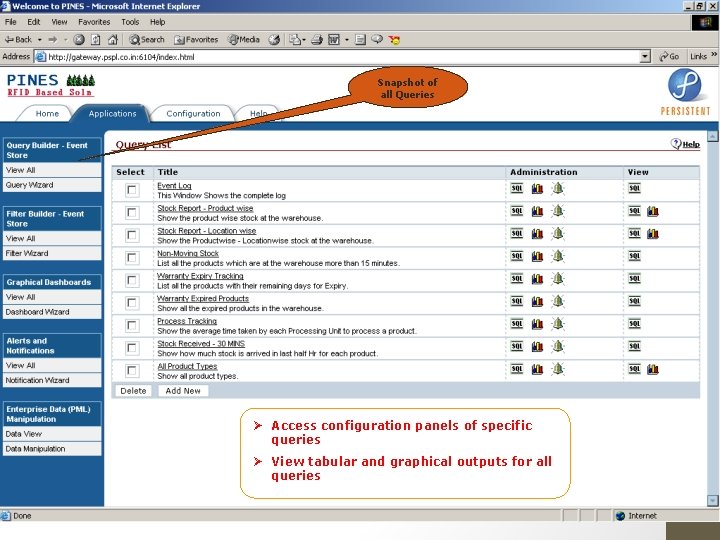Viewport: 720px width, 540px height.
Task: View SQL output for Event Log
Action: coord(634,188)
